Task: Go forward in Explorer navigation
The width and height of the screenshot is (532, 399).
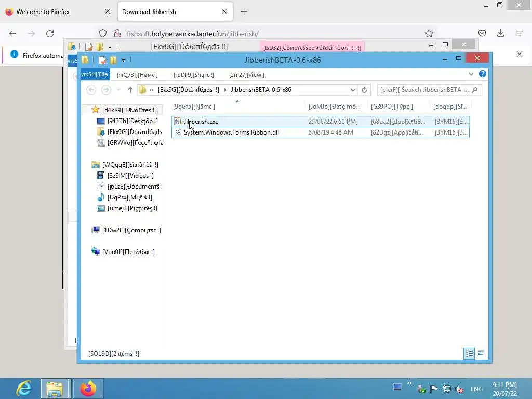Action: point(106,90)
